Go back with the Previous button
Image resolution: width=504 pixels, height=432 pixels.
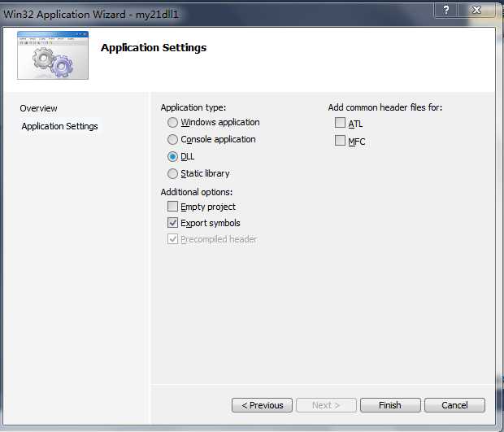pyautogui.click(x=262, y=405)
